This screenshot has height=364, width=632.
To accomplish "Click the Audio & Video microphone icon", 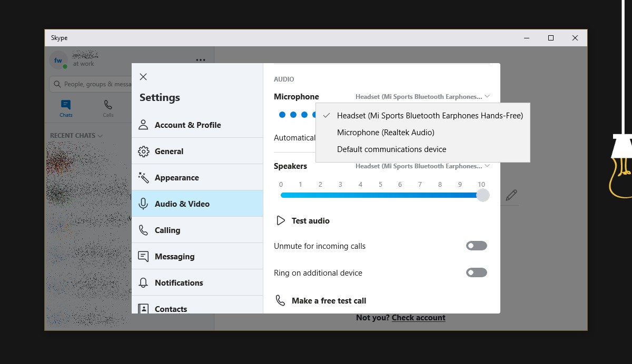I will tap(143, 204).
